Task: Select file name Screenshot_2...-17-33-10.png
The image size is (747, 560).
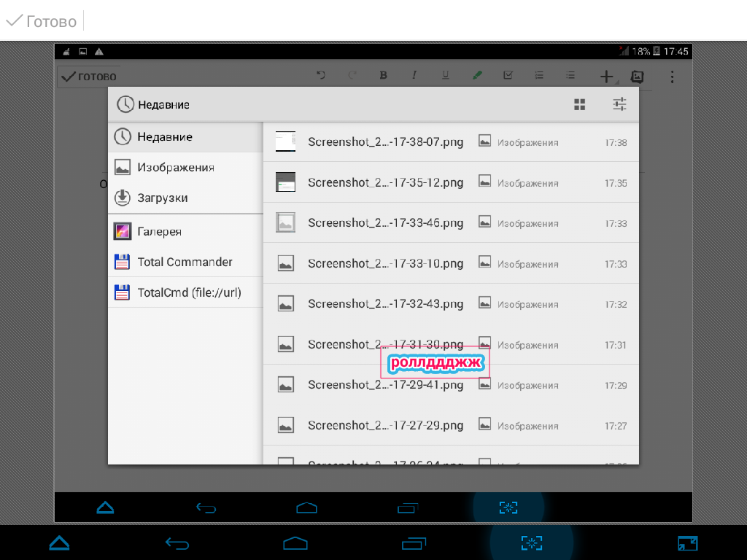Action: [x=385, y=263]
